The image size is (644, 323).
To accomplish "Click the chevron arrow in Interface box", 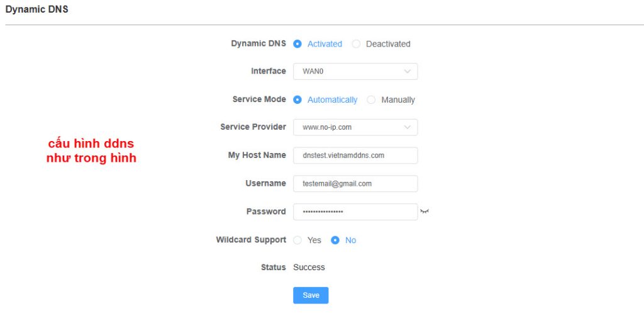I will [408, 71].
